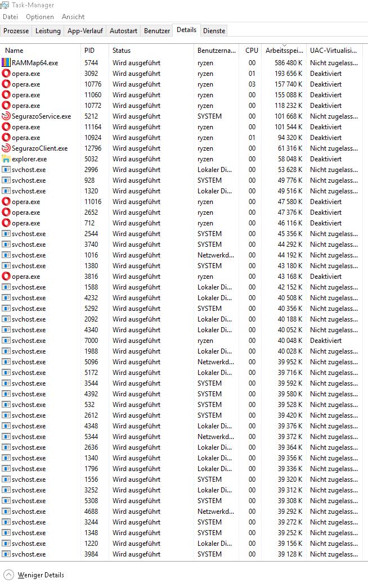This screenshot has width=368, height=588.
Task: Click the SegurazoService.exe icon
Action: 6,116
